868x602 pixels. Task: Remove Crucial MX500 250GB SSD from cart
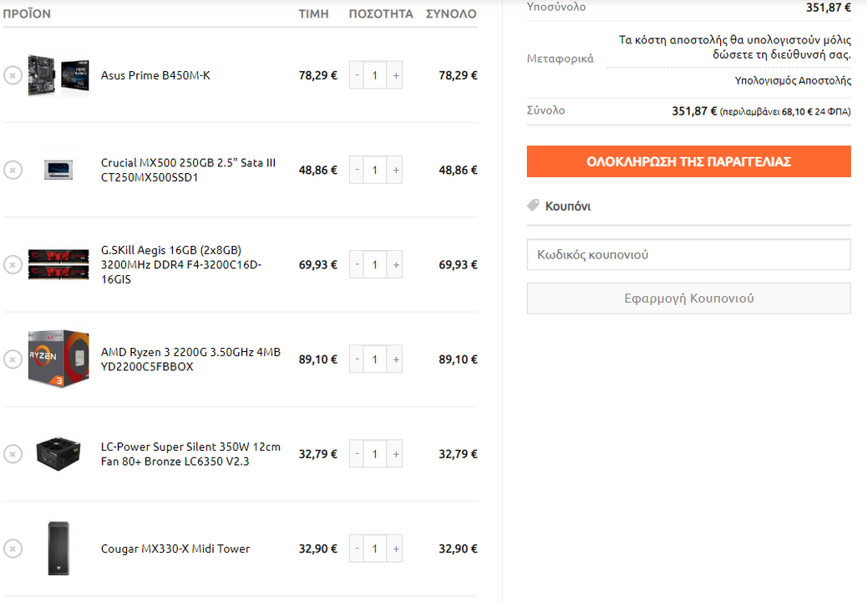[13, 170]
